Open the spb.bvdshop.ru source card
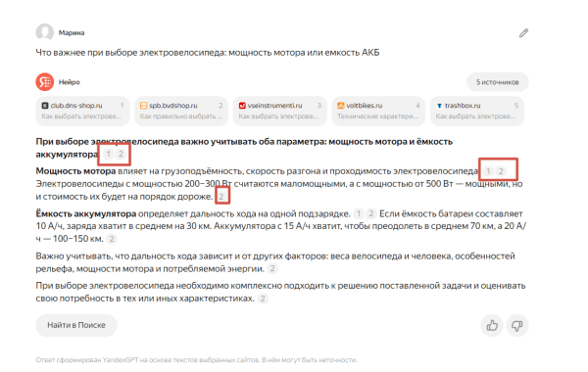The height and width of the screenshot is (372, 588). 181,111
